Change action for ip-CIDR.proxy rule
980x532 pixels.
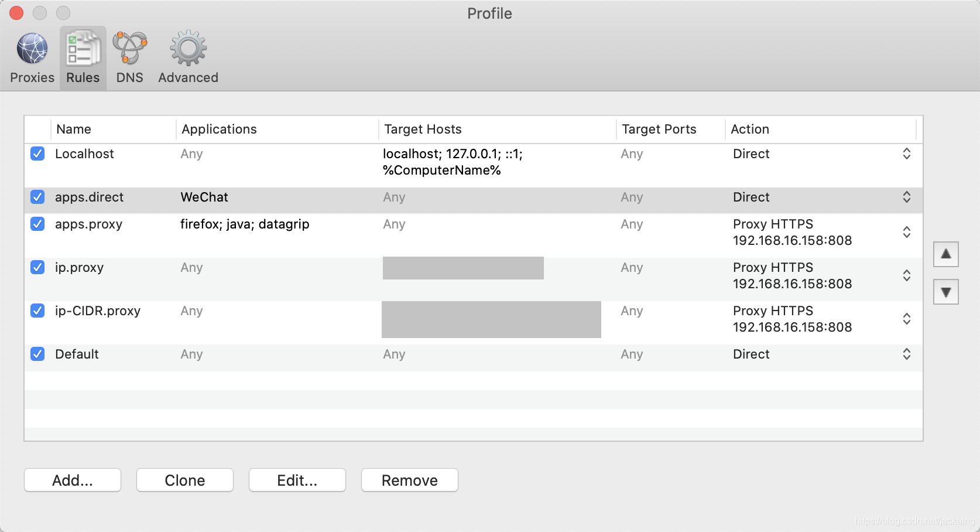pyautogui.click(x=906, y=319)
